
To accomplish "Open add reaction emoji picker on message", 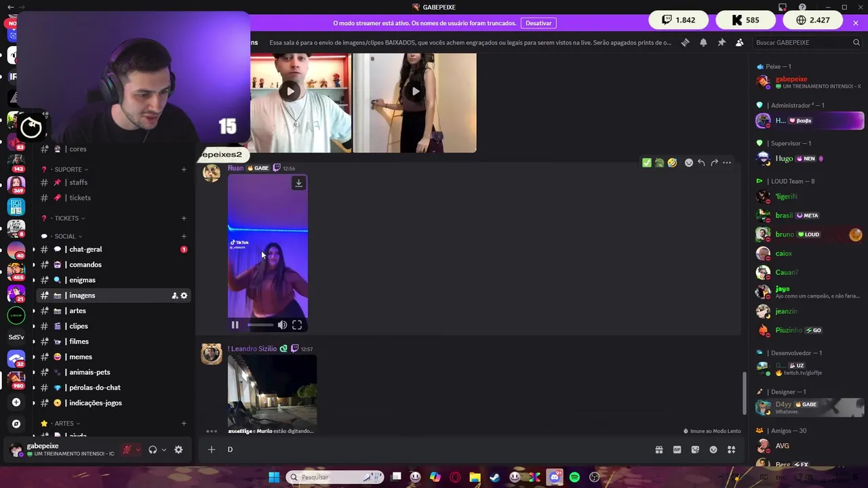I will 688,163.
